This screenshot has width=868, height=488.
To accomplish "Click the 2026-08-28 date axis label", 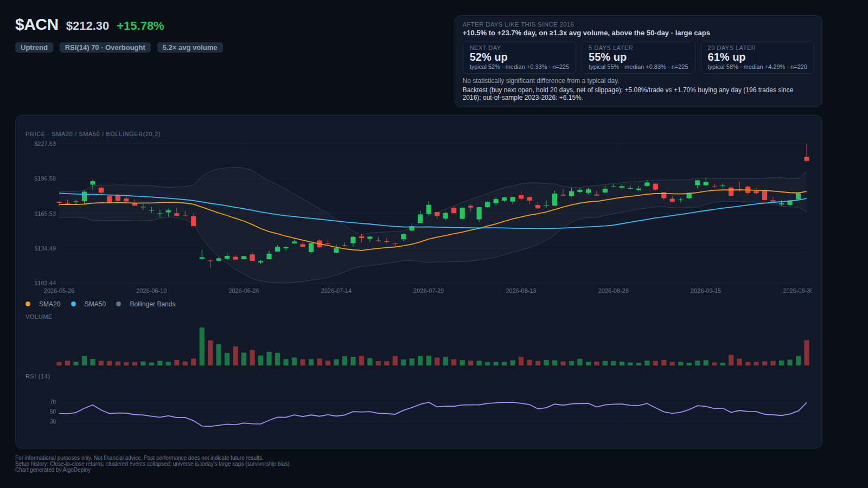I will click(614, 291).
